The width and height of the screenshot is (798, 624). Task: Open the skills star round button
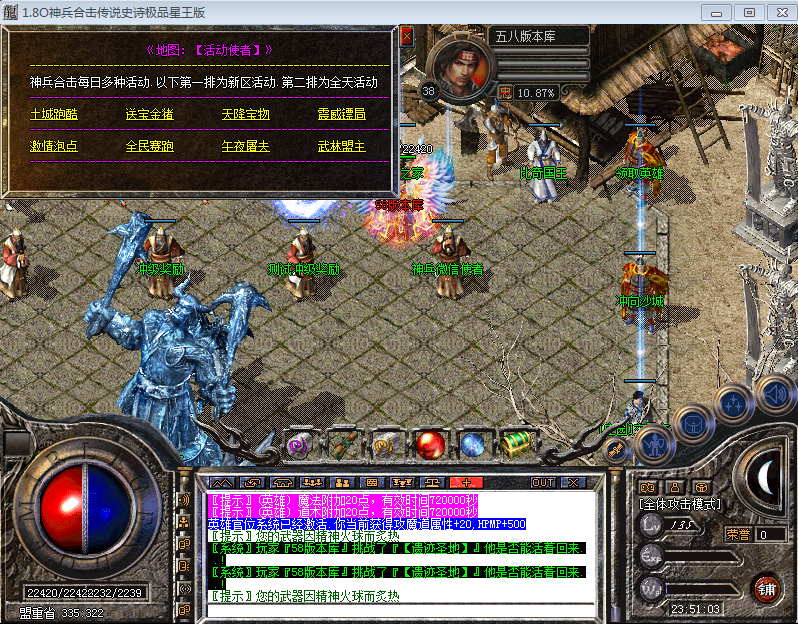733,405
